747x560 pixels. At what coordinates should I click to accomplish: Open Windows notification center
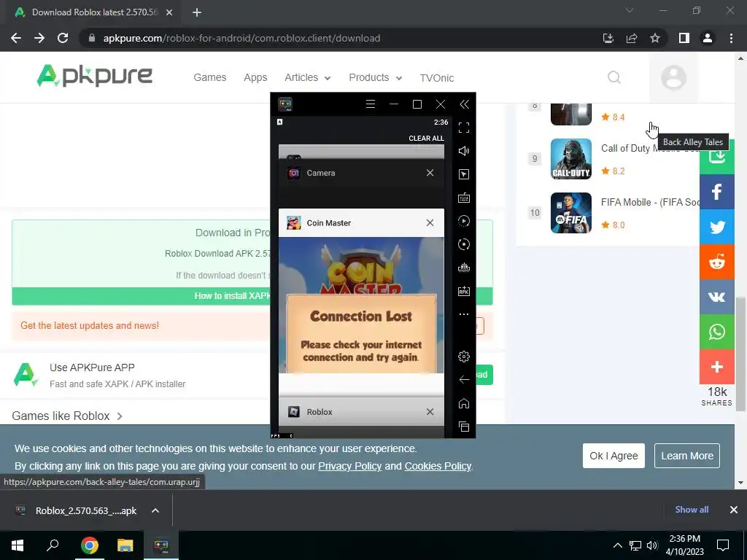tap(723, 545)
